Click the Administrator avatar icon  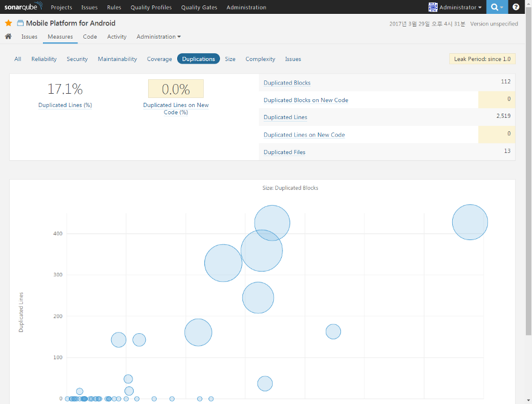click(433, 7)
